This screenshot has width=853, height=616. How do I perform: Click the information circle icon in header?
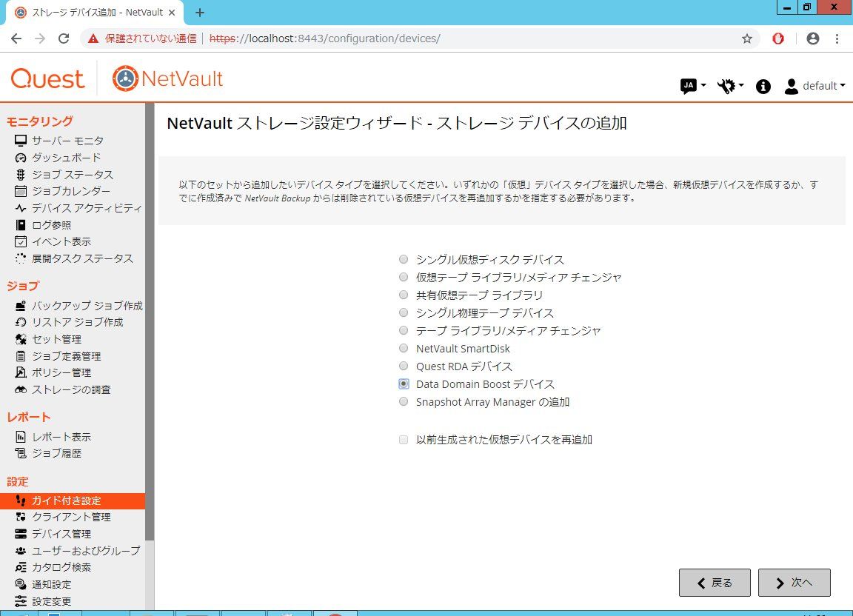(x=763, y=86)
